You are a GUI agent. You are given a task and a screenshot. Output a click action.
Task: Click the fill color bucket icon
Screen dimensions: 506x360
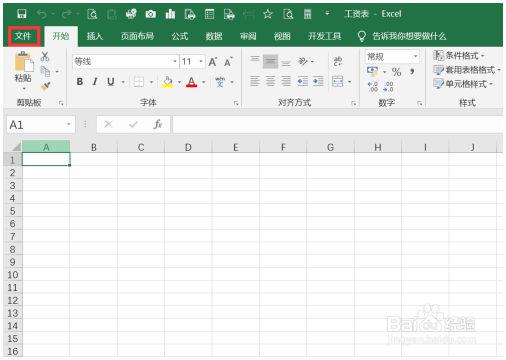coord(168,82)
